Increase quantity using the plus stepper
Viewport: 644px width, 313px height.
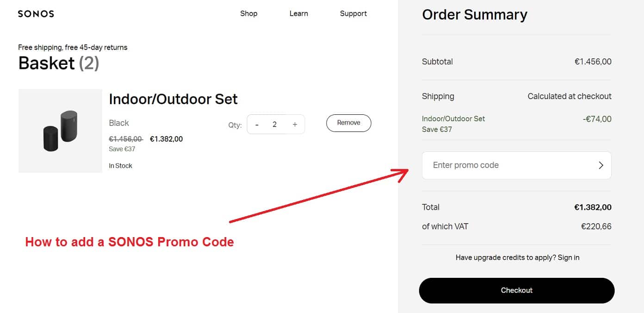click(295, 124)
